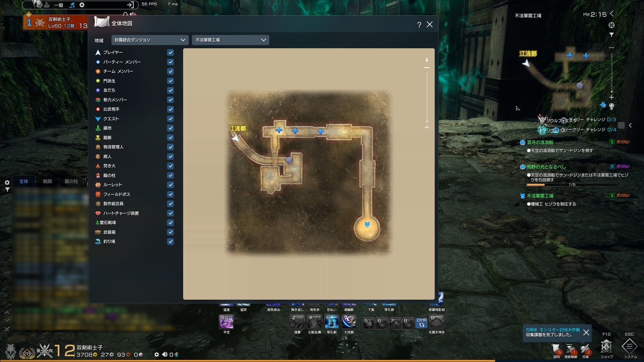Toggle the クエスト marker checkbox
644x362 pixels.
(x=170, y=119)
